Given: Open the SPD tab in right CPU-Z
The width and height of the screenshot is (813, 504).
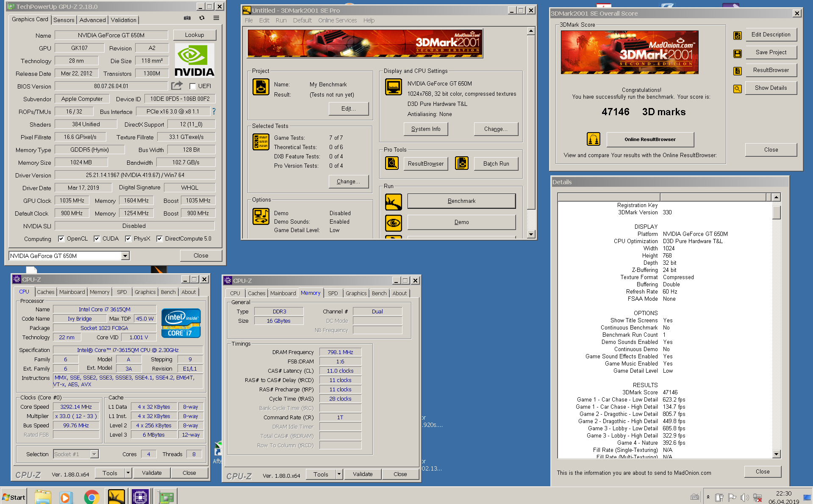Looking at the screenshot, I should 333,293.
